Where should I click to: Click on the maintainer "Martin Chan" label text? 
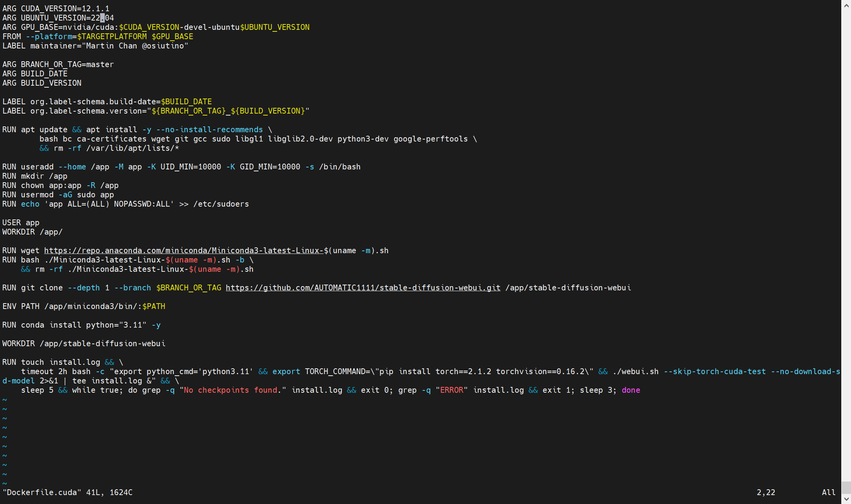pos(111,46)
